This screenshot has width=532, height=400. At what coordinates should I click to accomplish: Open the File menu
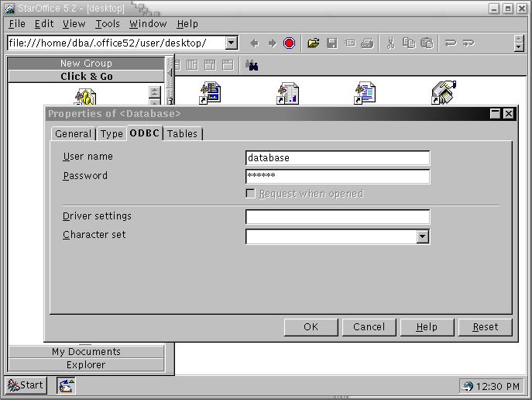[x=17, y=24]
